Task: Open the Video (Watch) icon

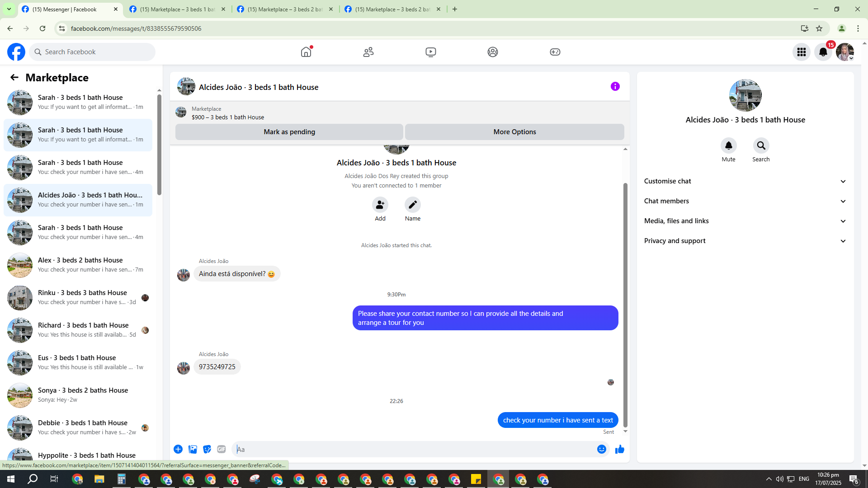Action: [x=431, y=52]
